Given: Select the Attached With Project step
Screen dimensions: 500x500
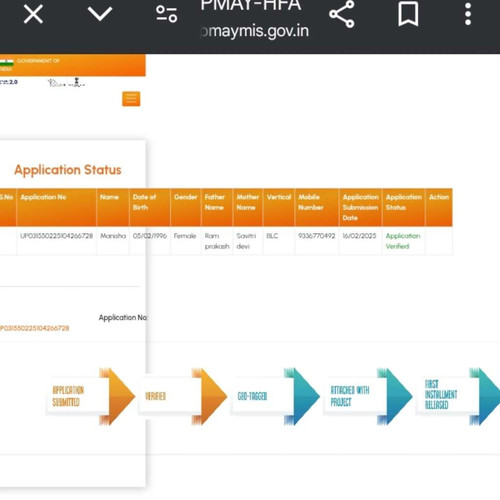Looking at the screenshot, I should click(350, 396).
